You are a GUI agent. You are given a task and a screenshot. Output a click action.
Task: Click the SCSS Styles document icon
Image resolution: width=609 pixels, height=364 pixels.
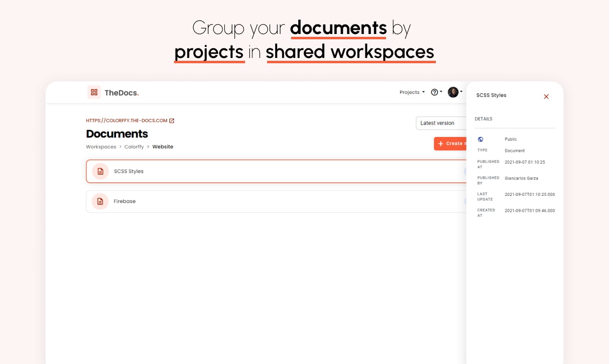100,171
